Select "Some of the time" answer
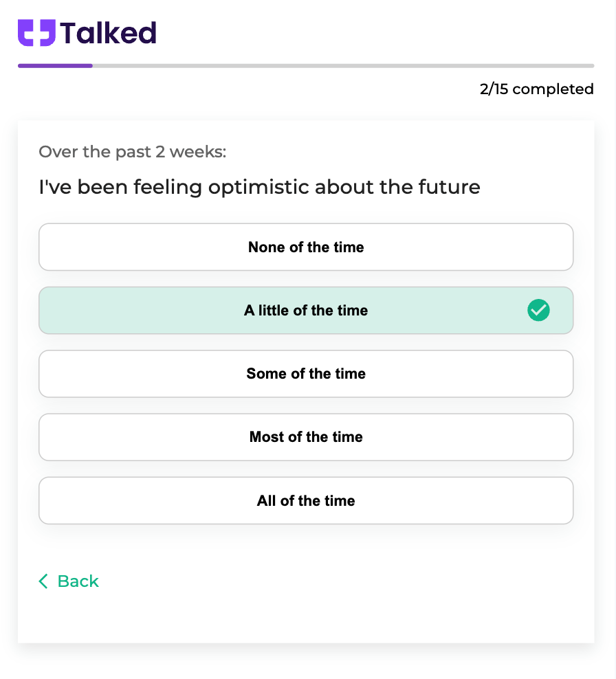This screenshot has height=679, width=616. pos(306,374)
